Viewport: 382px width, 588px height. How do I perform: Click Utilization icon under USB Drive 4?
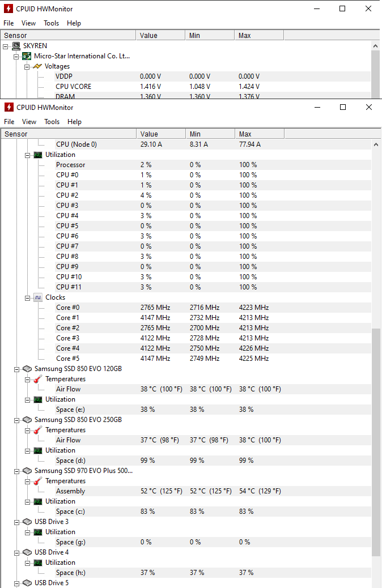click(x=38, y=563)
